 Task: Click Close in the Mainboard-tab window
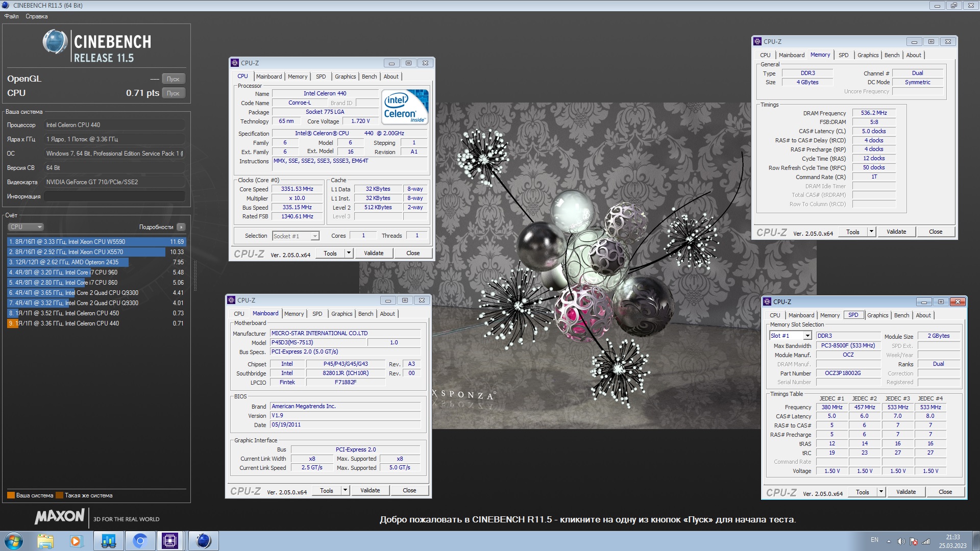(x=409, y=490)
